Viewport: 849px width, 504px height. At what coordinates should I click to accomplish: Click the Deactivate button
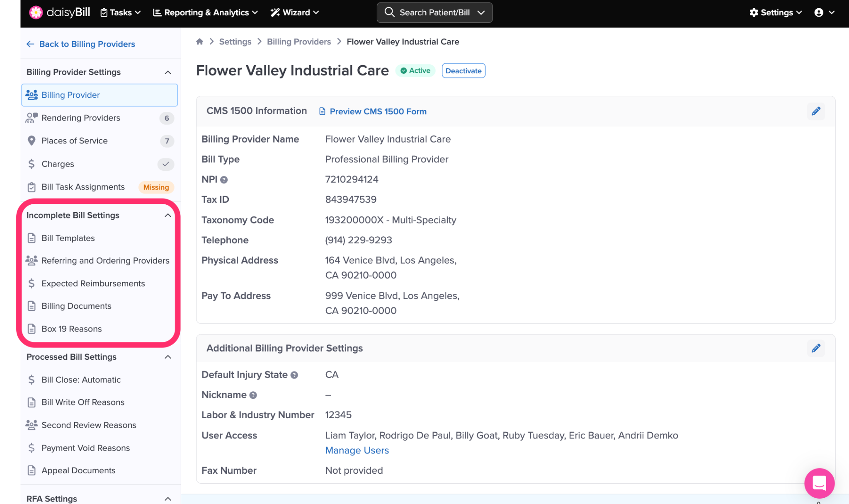463,70
